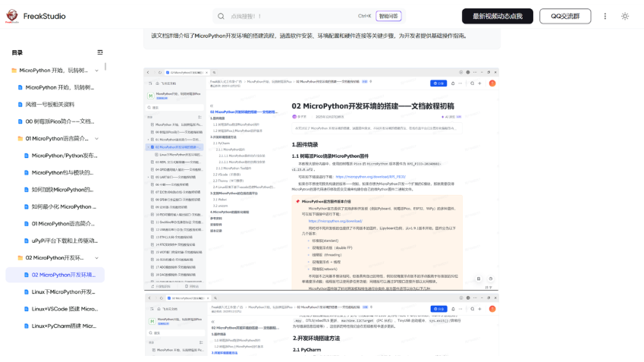
Task: Click the 最新视频动态点我 button
Action: pyautogui.click(x=498, y=16)
